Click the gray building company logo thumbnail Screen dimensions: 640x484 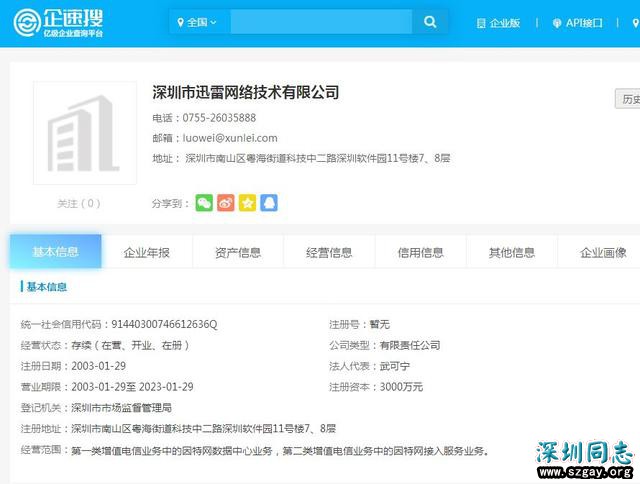85,133
